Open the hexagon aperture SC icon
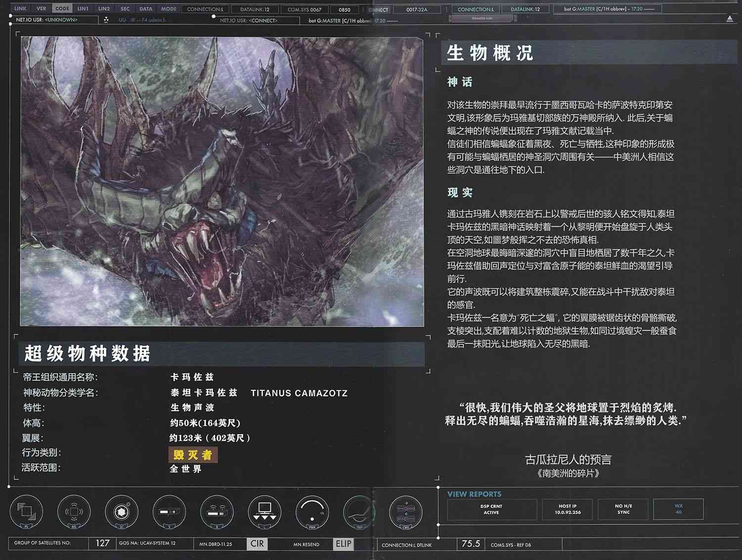 (x=122, y=511)
